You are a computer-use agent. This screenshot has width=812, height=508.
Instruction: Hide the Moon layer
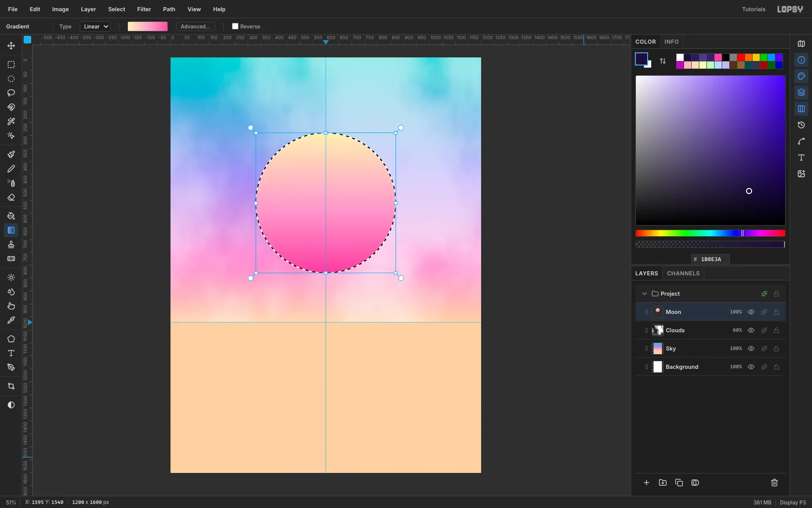coord(751,312)
